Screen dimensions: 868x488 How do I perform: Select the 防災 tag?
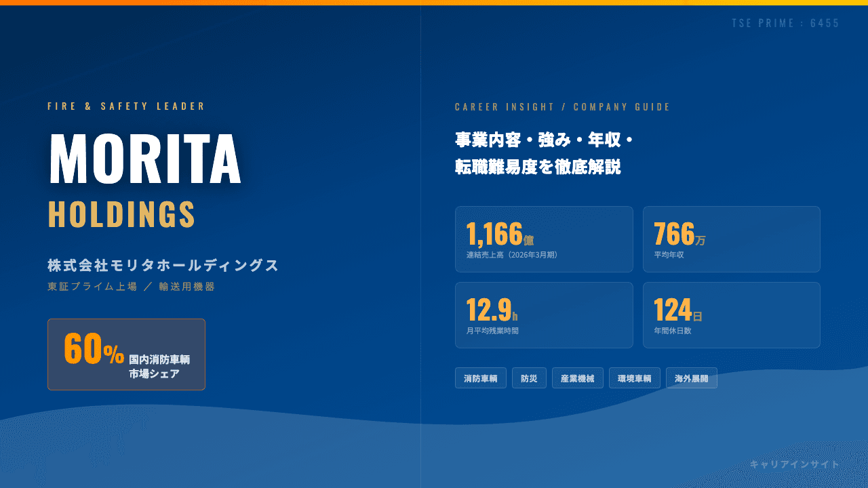point(529,378)
